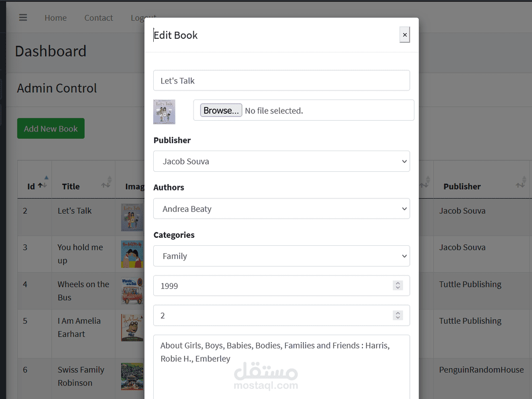532x399 pixels.
Task: Click the down arrow on the quantity 2 stepper
Action: (x=398, y=318)
